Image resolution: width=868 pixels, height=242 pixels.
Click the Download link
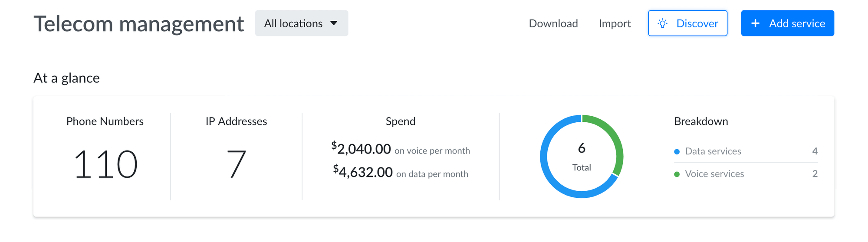[553, 23]
